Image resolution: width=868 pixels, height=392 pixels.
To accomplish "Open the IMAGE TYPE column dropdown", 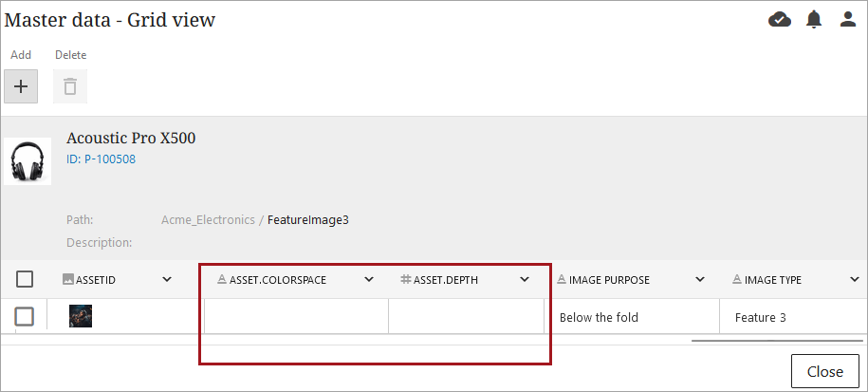I will [853, 279].
